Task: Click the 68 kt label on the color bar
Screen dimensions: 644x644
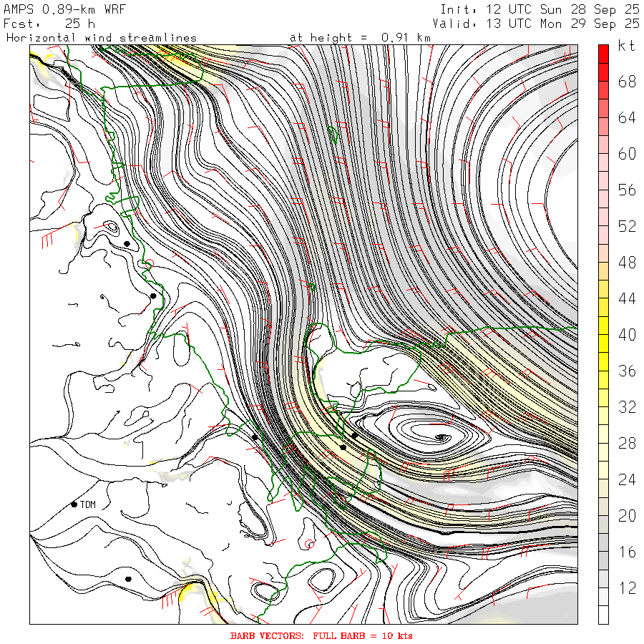Action: pyautogui.click(x=627, y=82)
